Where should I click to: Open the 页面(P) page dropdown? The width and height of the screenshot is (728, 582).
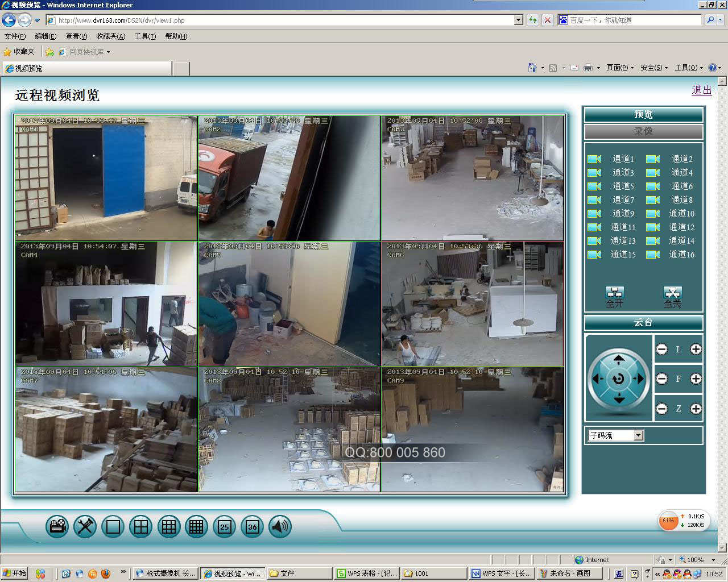point(620,68)
